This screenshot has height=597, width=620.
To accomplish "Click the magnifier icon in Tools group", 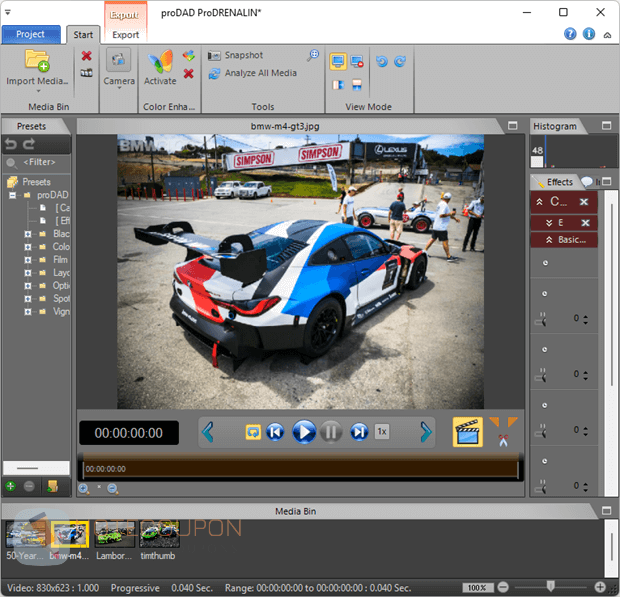I will (x=313, y=55).
